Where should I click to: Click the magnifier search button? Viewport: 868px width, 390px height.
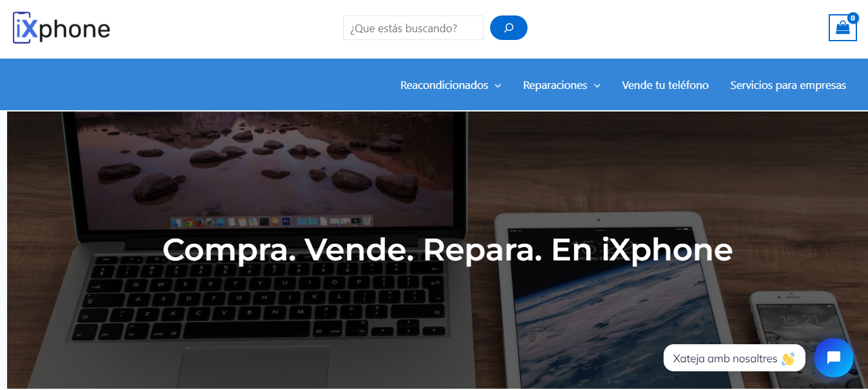pyautogui.click(x=509, y=28)
